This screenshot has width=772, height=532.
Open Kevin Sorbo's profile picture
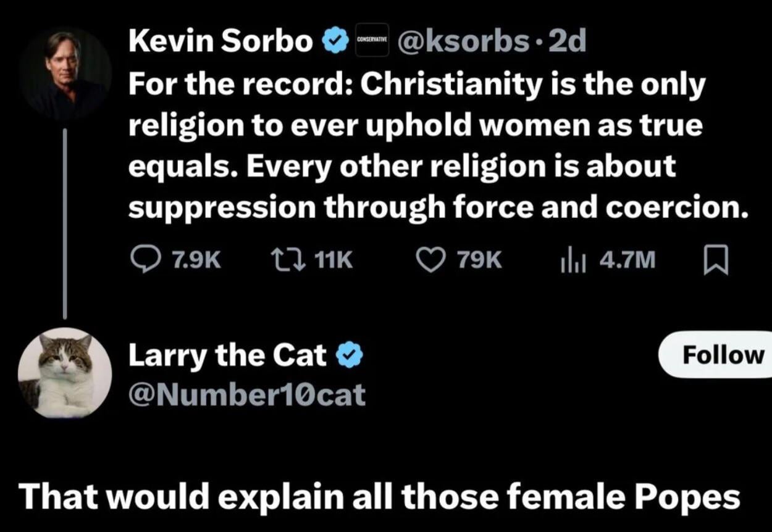coord(65,73)
